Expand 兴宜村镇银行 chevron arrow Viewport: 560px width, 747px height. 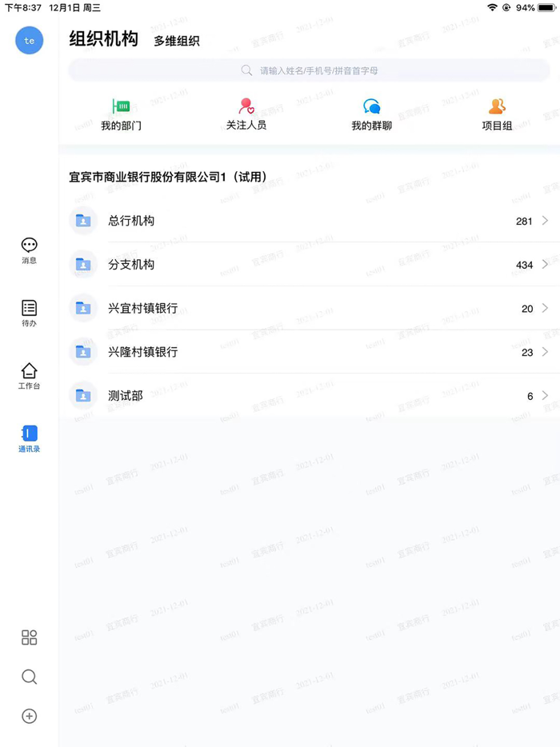click(546, 308)
